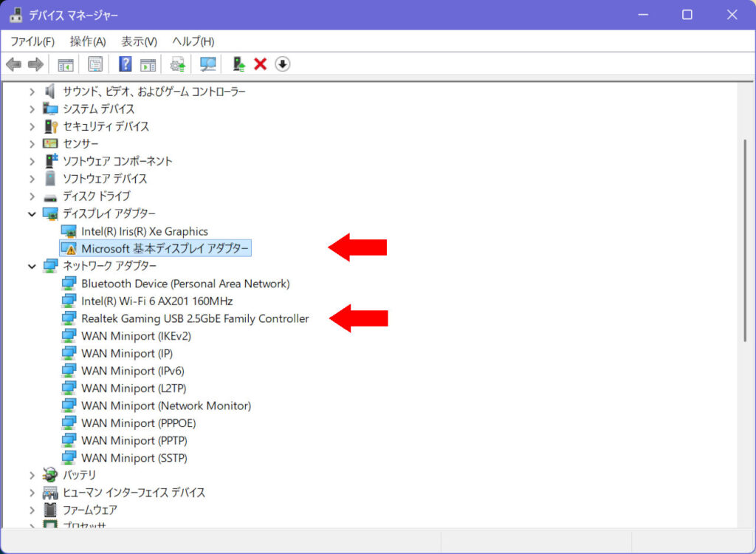The width and height of the screenshot is (756, 554).
Task: Click the Show/Hide console tree icon
Action: (x=66, y=64)
